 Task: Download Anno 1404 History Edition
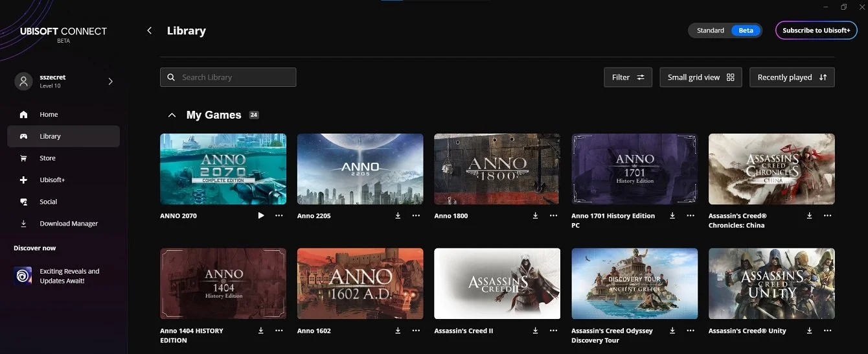pos(261,330)
